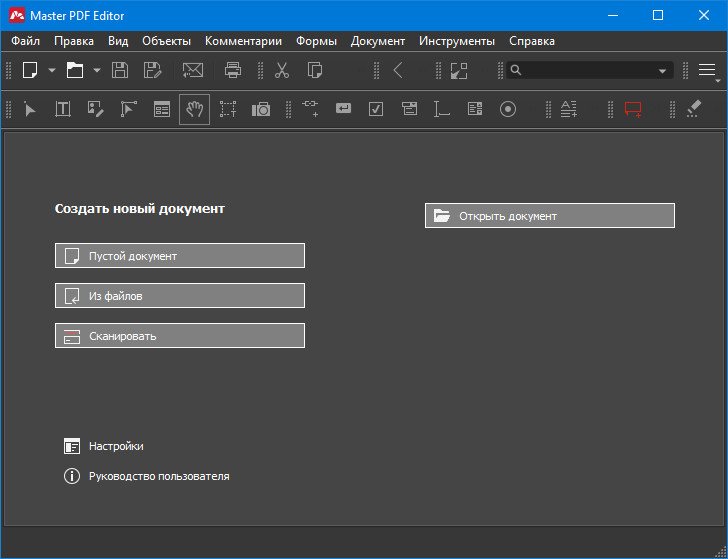This screenshot has width=728, height=559.
Task: Activate the Hand tool
Action: [195, 110]
